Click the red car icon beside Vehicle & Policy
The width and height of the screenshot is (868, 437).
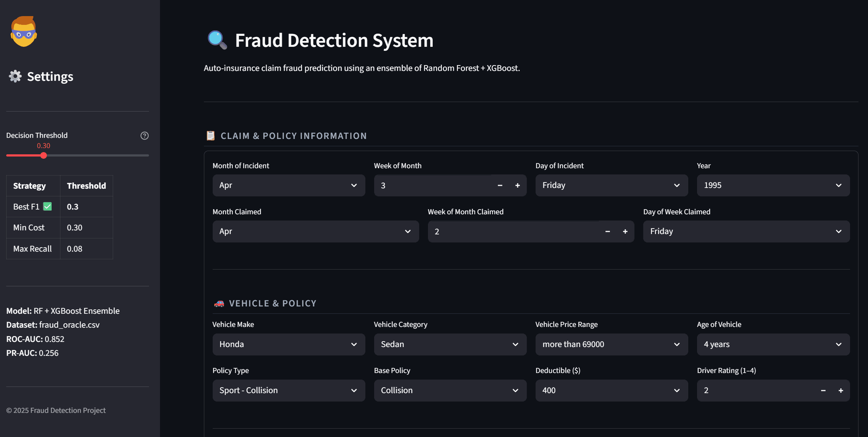point(219,303)
